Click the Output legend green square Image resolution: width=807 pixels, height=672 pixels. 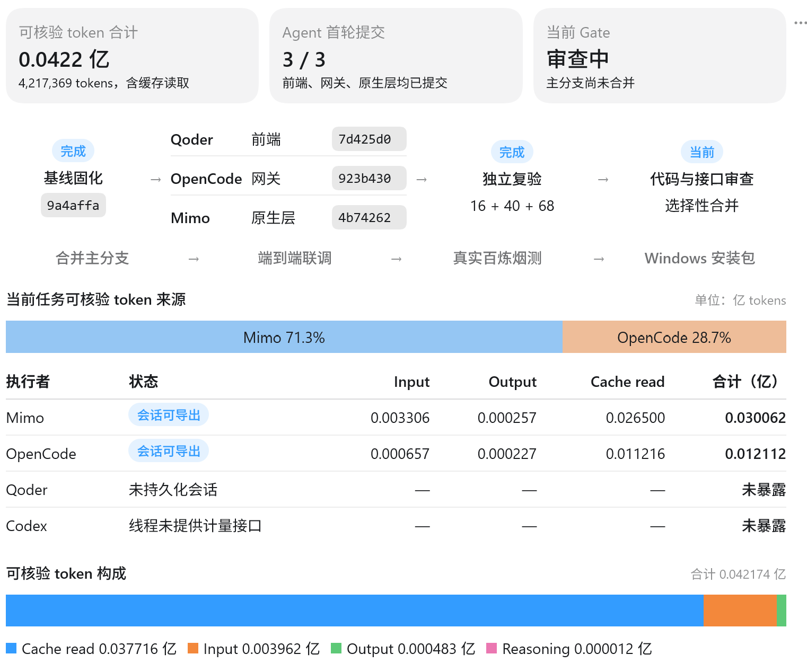point(336,648)
